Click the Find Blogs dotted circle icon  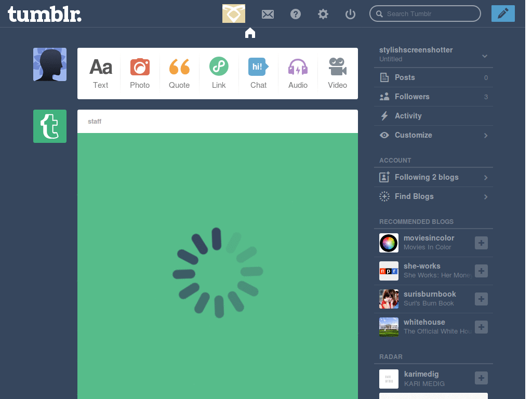(384, 196)
